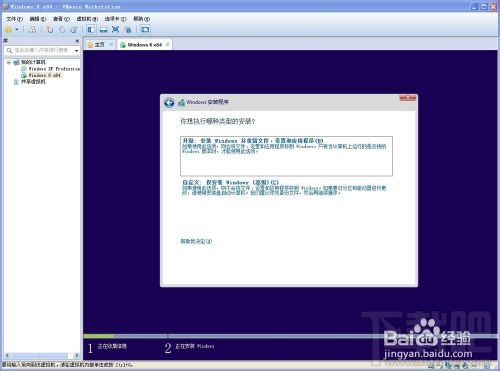The height and width of the screenshot is (371, 500).
Task: Click the revert to snapshot toolbar icon
Action: [x=62, y=30]
